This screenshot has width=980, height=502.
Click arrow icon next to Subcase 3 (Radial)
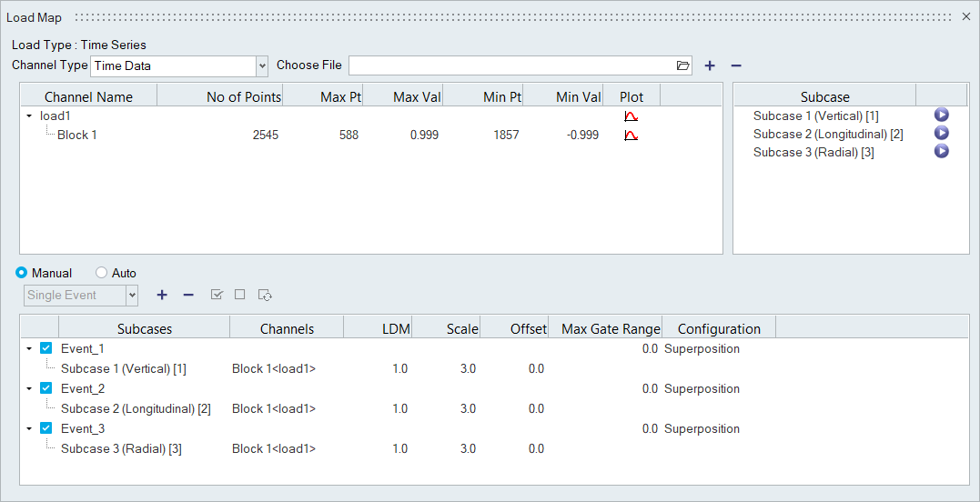(x=941, y=152)
